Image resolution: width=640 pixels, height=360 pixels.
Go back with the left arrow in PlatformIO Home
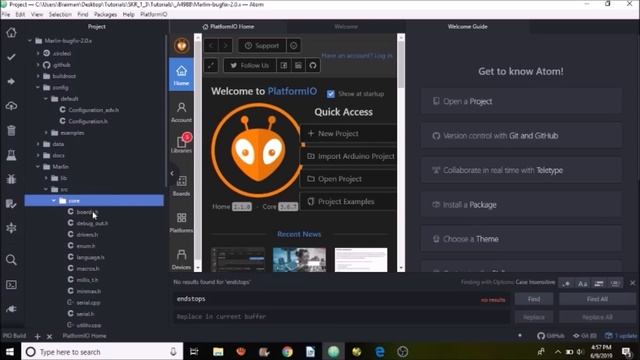(x=211, y=45)
